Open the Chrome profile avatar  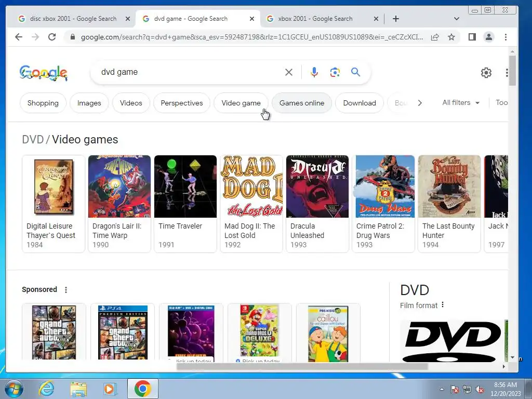tap(488, 37)
